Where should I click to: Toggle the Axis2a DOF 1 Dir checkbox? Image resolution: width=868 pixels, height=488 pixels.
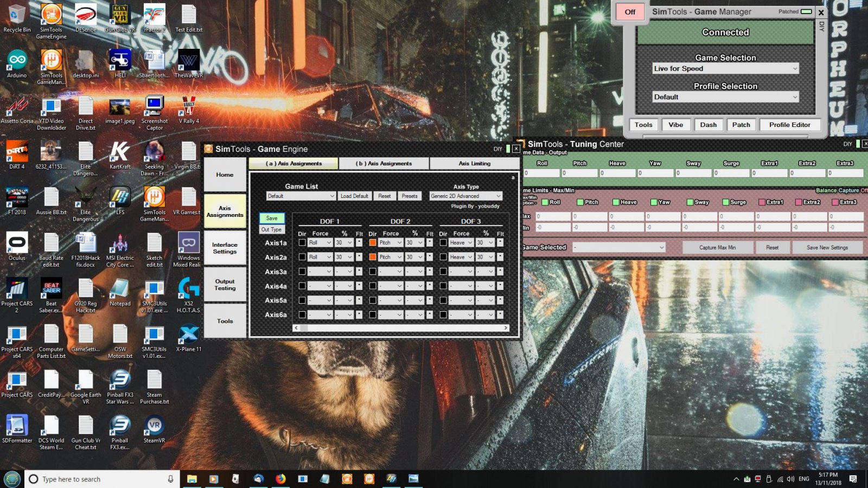(x=302, y=257)
